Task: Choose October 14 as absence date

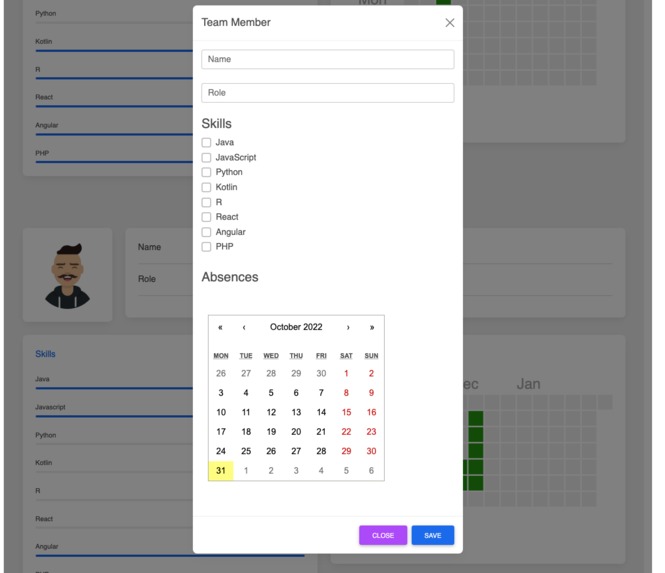Action: click(x=321, y=412)
